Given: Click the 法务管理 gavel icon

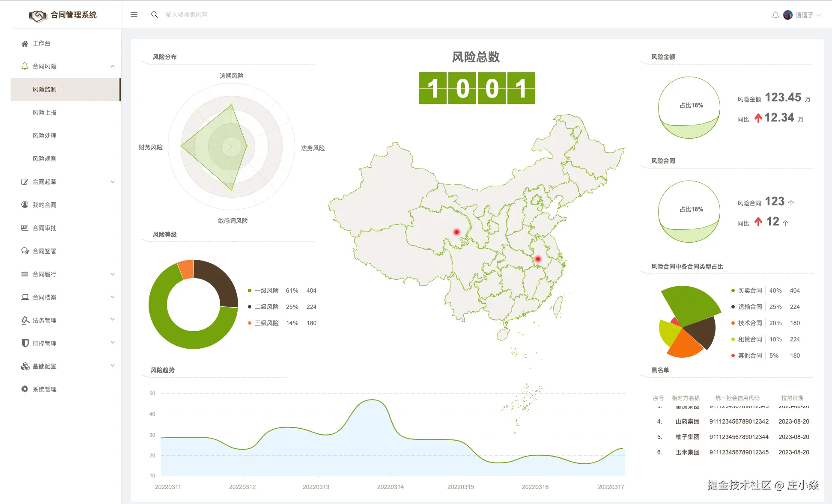Looking at the screenshot, I should (25, 320).
